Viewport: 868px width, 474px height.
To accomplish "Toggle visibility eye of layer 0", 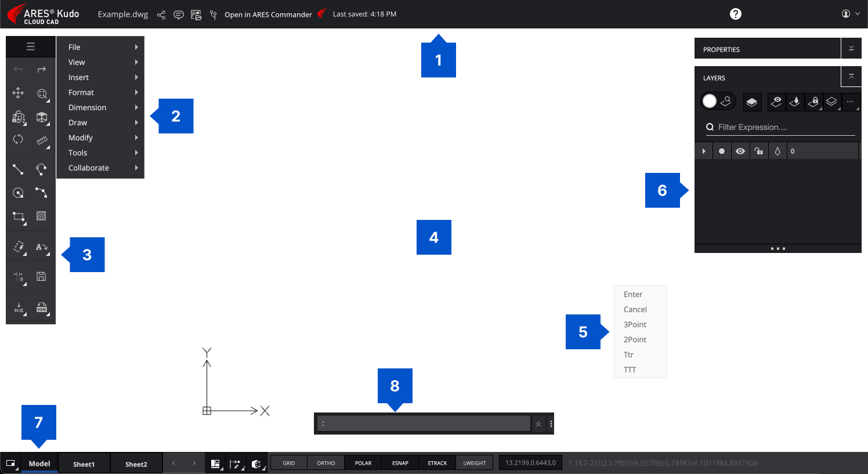I will tap(740, 151).
